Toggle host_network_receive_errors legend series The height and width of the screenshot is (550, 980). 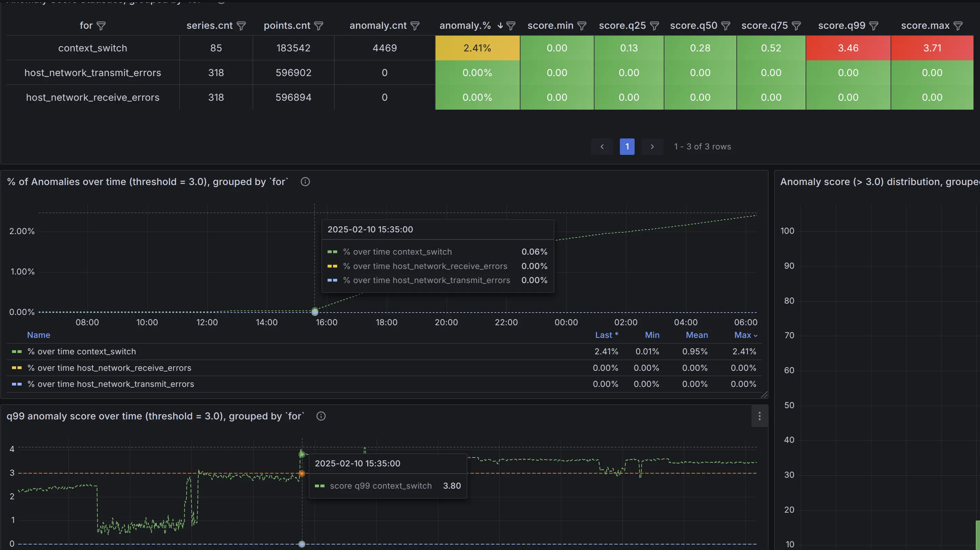(109, 368)
